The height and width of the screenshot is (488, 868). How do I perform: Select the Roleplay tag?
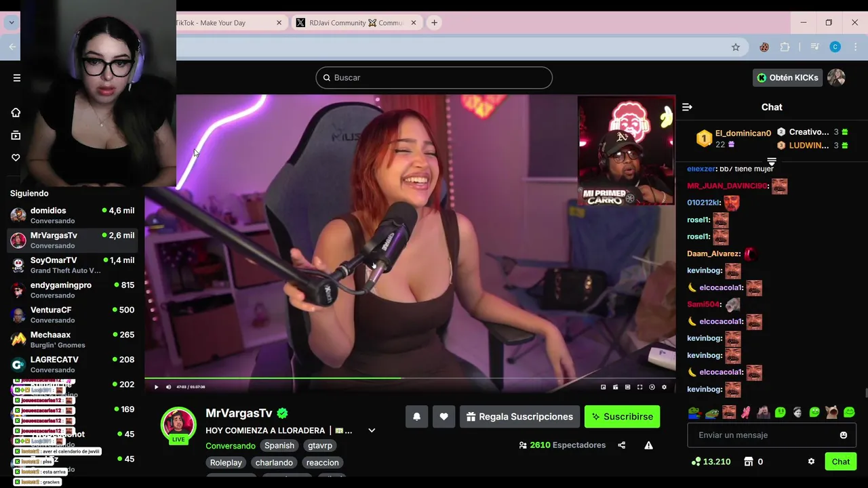226,462
